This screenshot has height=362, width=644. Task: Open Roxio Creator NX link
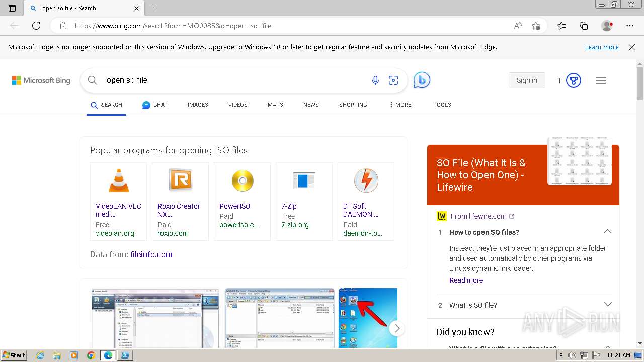pos(179,210)
